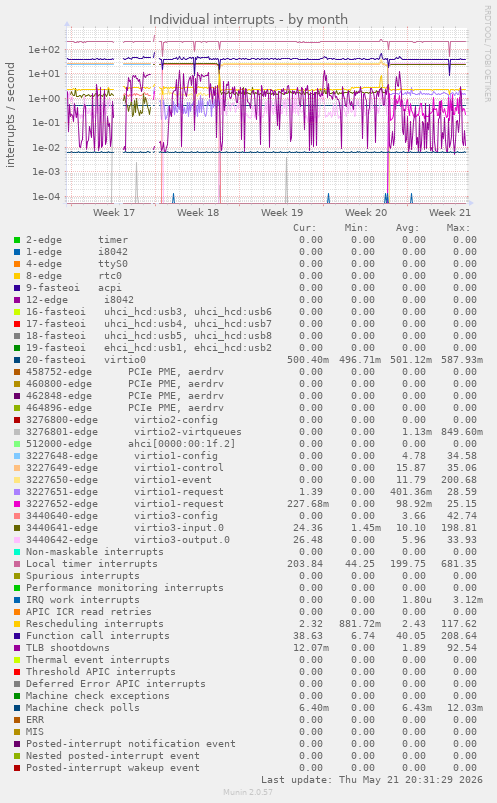
Task: Click the grey swatch for virtio2-virtqueues
Action: click(17, 432)
